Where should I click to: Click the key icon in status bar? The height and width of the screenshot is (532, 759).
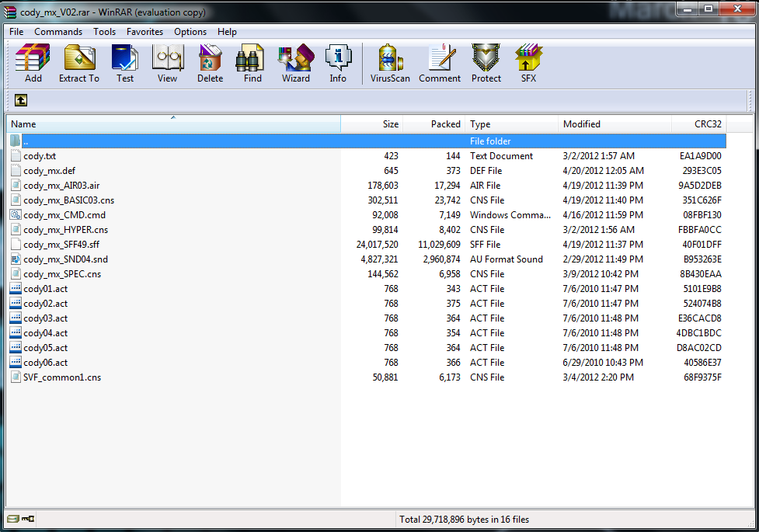click(x=28, y=519)
